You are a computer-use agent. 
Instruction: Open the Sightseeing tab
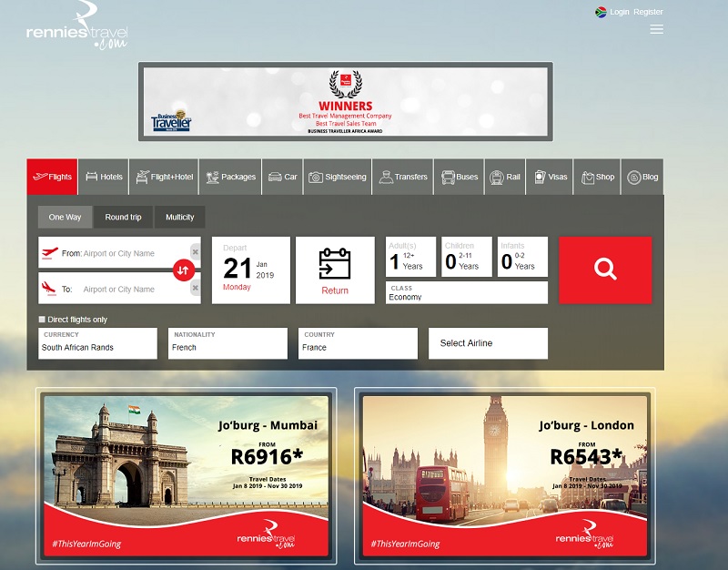338,177
